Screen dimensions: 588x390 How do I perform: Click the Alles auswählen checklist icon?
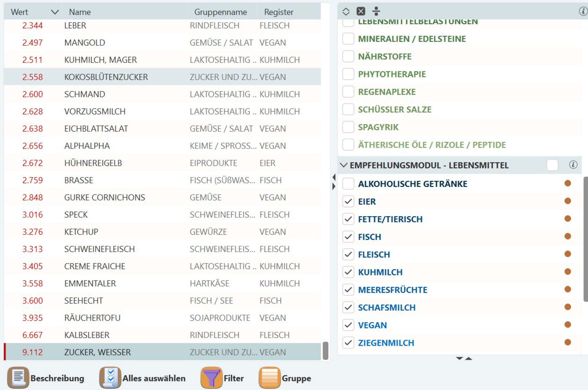pos(110,378)
